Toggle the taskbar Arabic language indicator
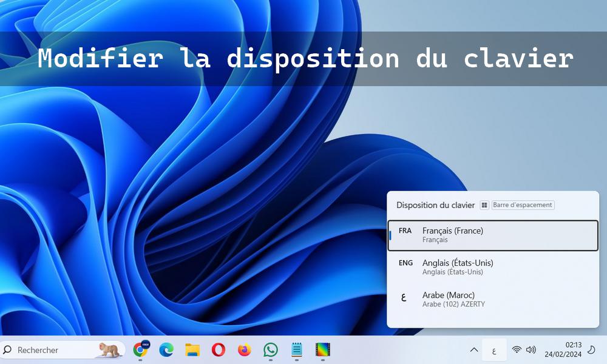 (494, 349)
